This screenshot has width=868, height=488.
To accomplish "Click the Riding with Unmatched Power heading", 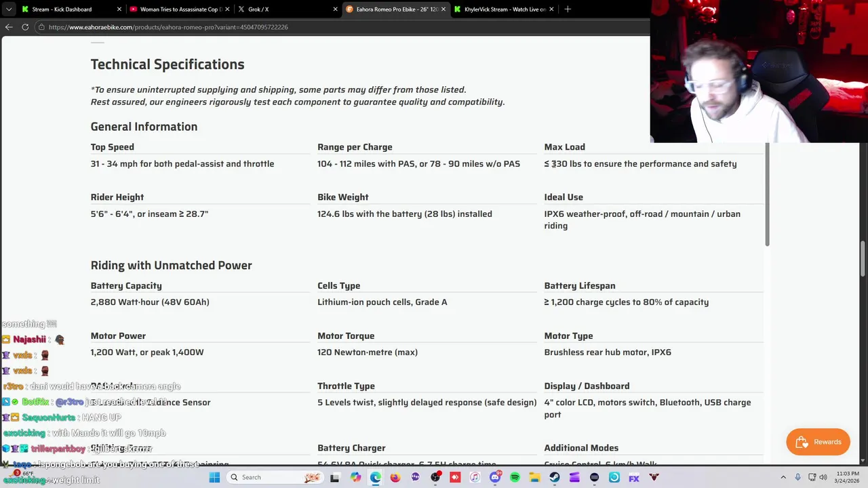I will tap(171, 265).
